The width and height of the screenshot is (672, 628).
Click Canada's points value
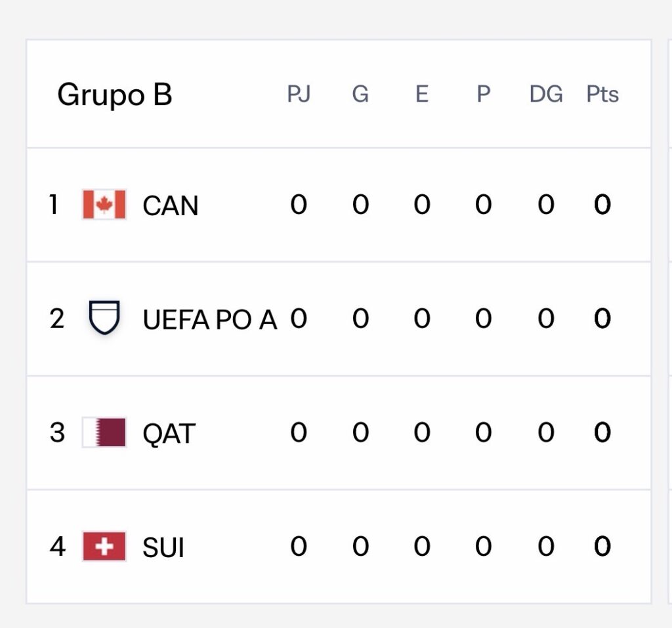(x=602, y=205)
